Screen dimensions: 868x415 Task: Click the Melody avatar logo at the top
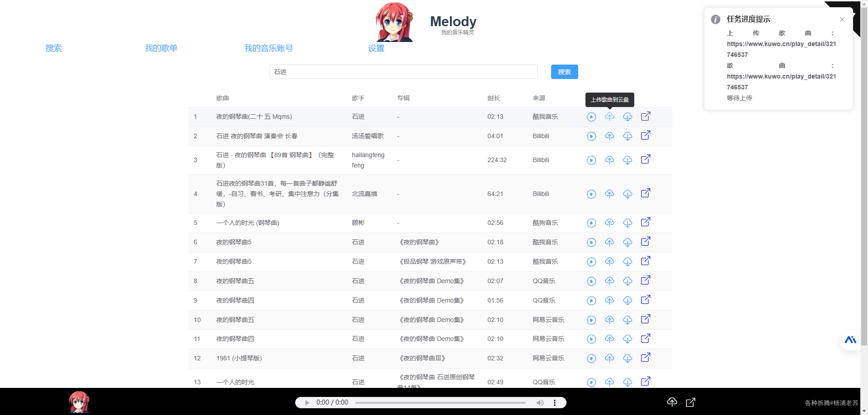click(394, 22)
